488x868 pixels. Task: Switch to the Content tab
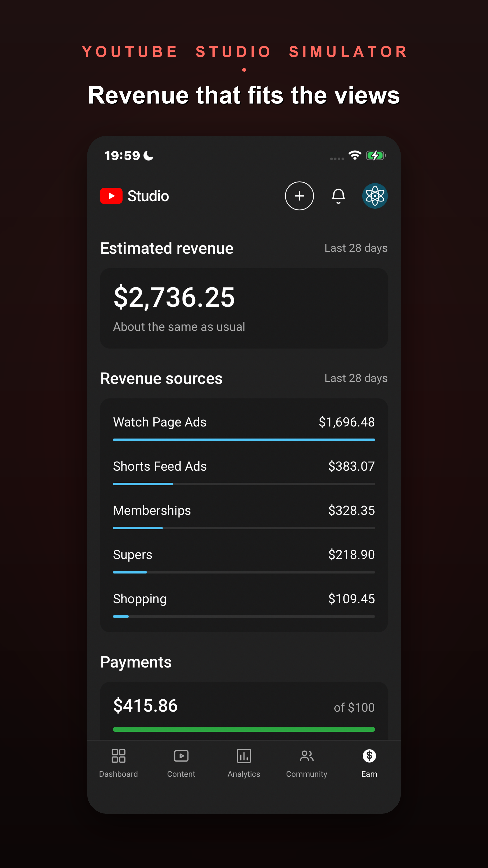point(181,763)
